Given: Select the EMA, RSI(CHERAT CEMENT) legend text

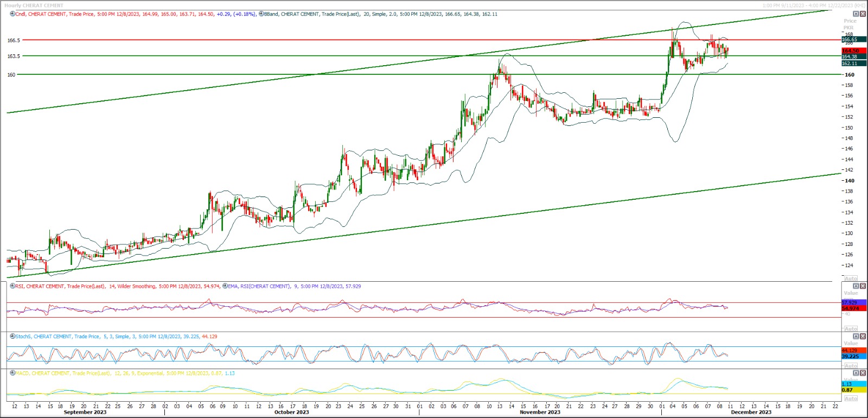Looking at the screenshot, I should (x=295, y=286).
